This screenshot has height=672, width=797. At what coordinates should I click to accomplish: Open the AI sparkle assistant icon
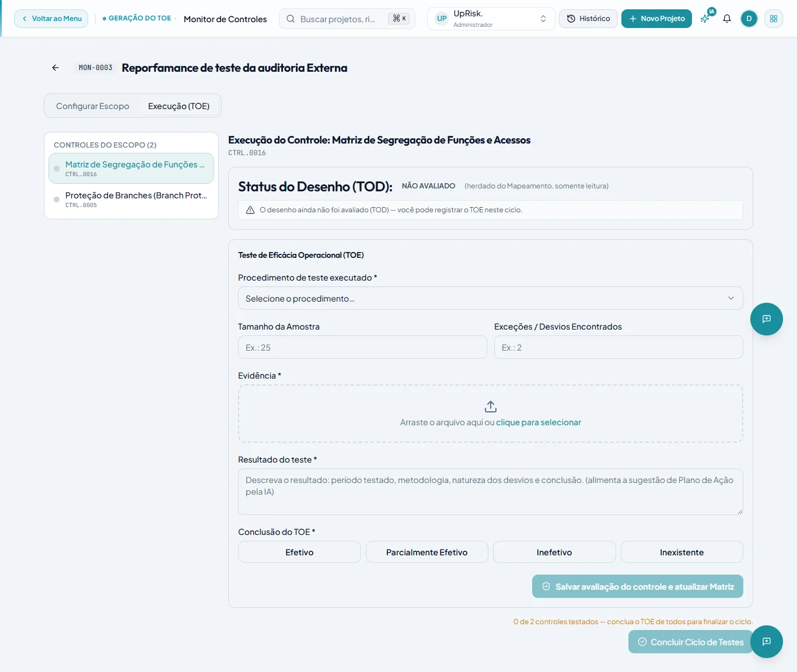point(706,18)
